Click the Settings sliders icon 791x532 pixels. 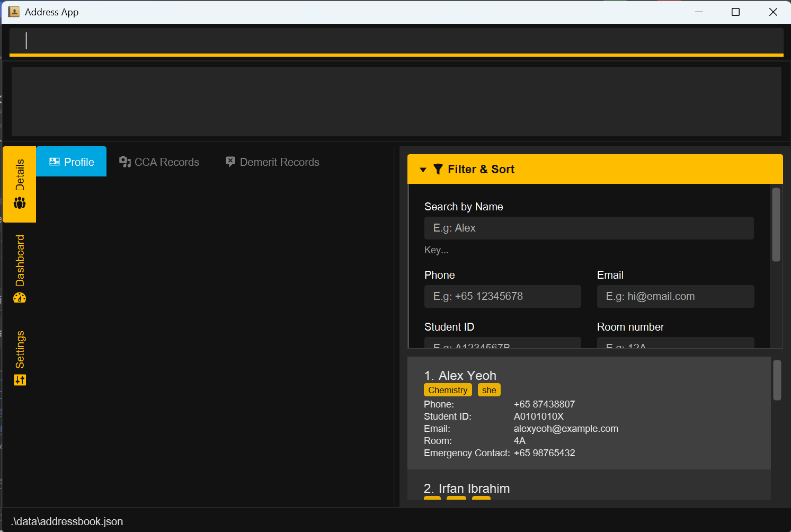pyautogui.click(x=20, y=380)
